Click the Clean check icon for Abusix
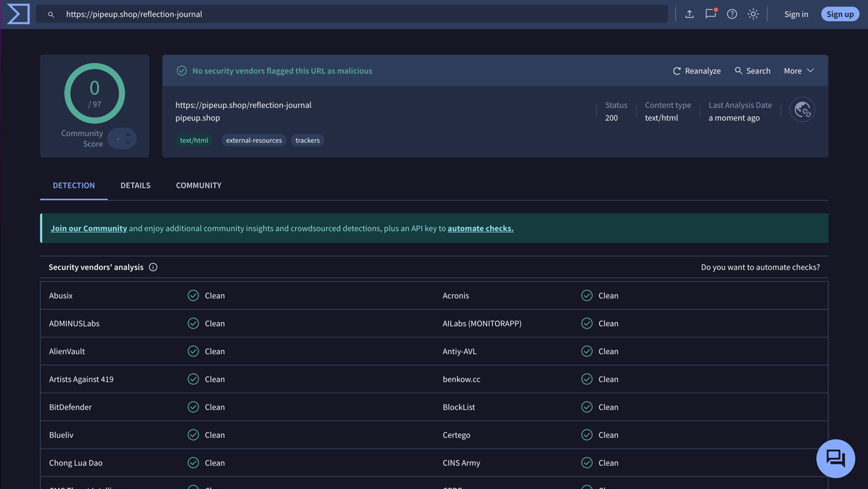Image resolution: width=868 pixels, height=489 pixels. coord(193,296)
